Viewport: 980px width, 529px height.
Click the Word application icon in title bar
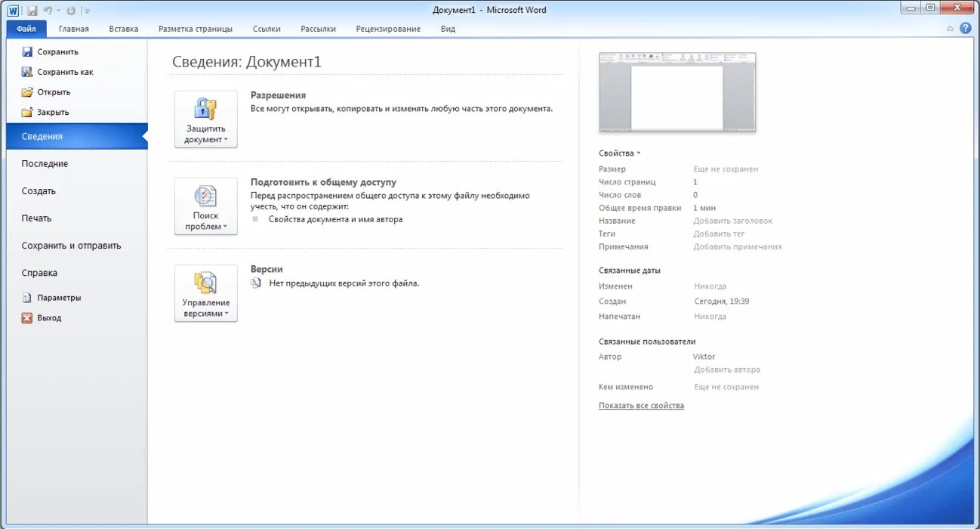pos(14,11)
